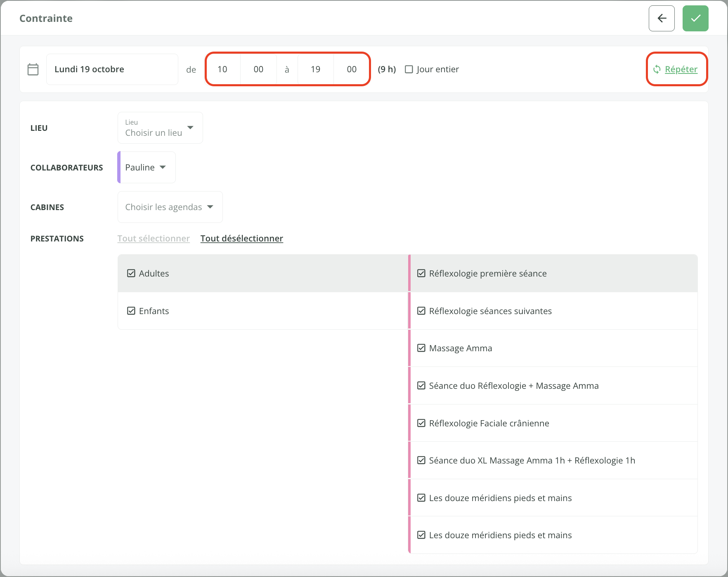728x577 pixels.
Task: Uncheck Réflexologie première séance
Action: (x=421, y=273)
